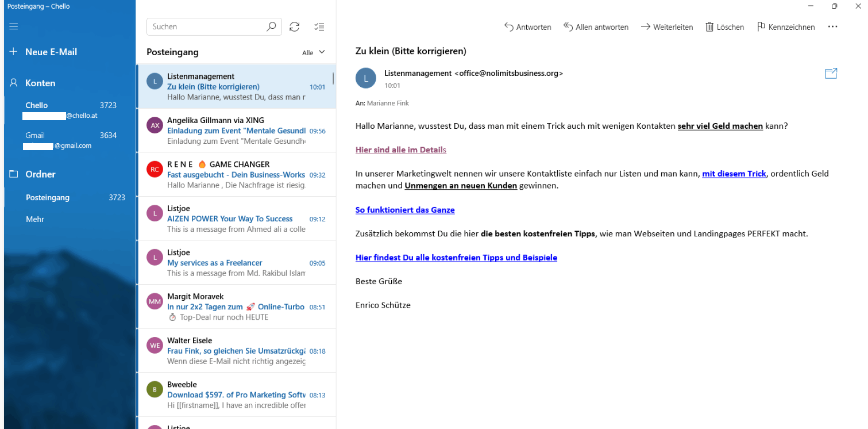Select the Chello account
The width and height of the screenshot is (868, 429).
[x=71, y=110]
